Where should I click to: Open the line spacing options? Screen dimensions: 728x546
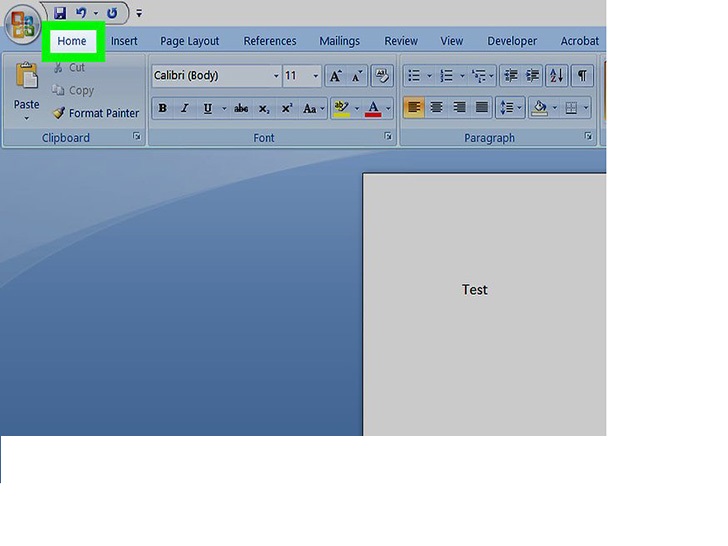point(510,108)
